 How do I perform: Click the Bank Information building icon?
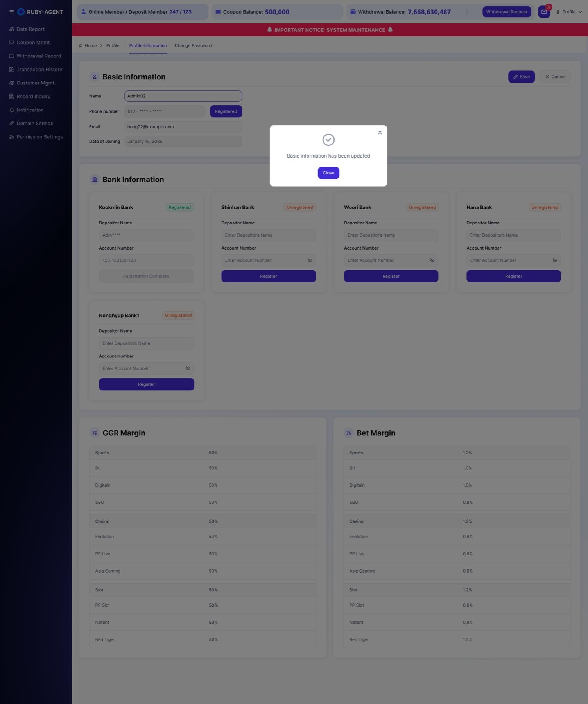click(95, 180)
